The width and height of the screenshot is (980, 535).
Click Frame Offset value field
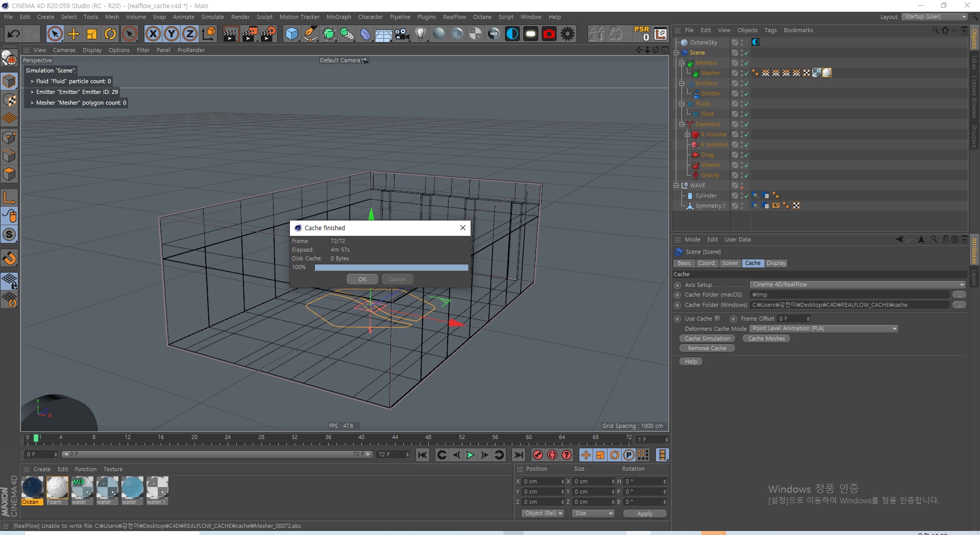tap(794, 319)
